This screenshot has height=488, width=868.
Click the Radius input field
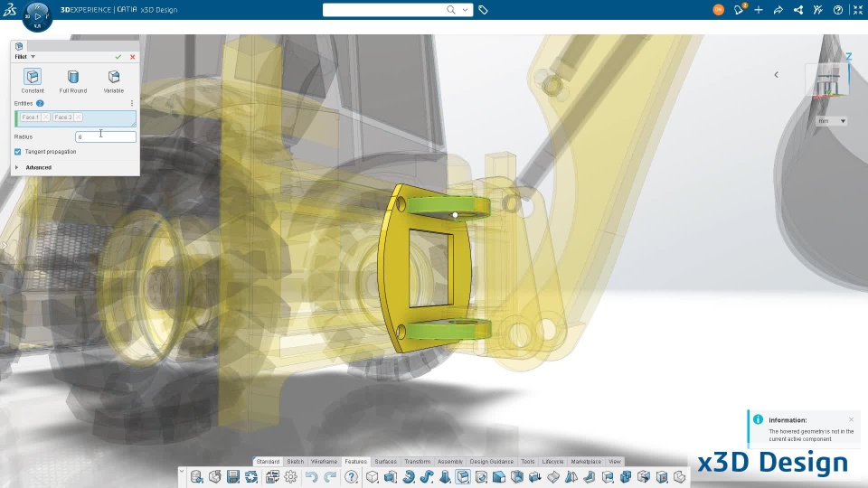[x=105, y=136]
